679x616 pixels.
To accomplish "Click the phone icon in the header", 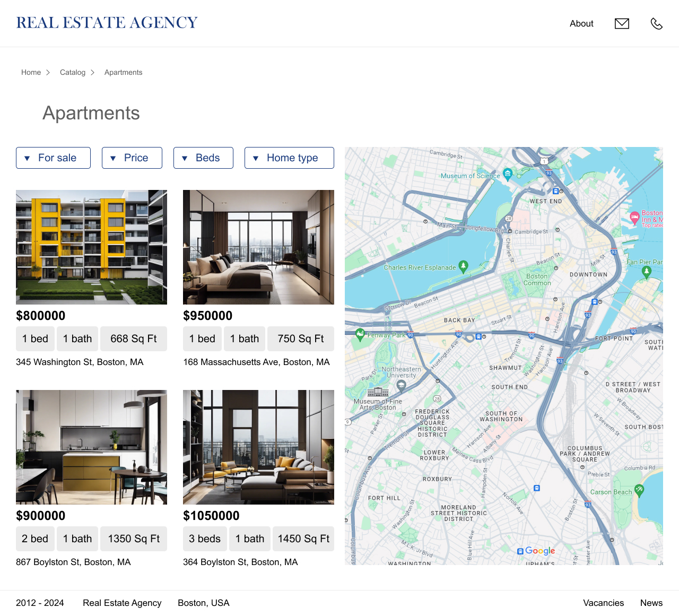I will pyautogui.click(x=657, y=23).
